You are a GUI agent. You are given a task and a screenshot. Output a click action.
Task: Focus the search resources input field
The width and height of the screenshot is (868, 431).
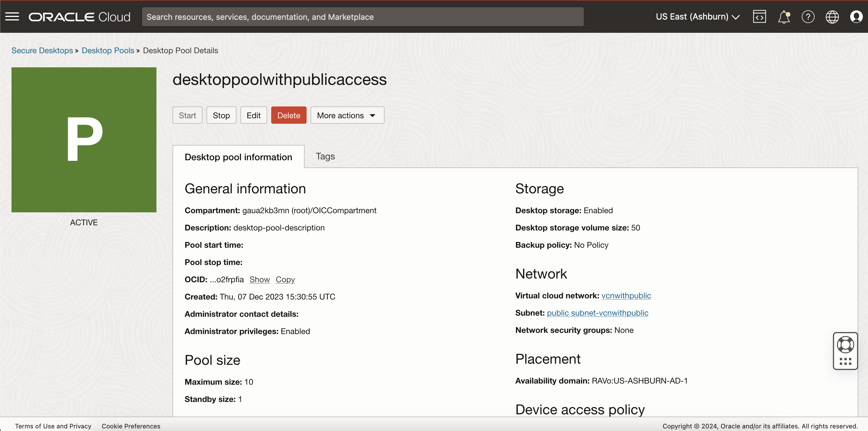point(363,17)
